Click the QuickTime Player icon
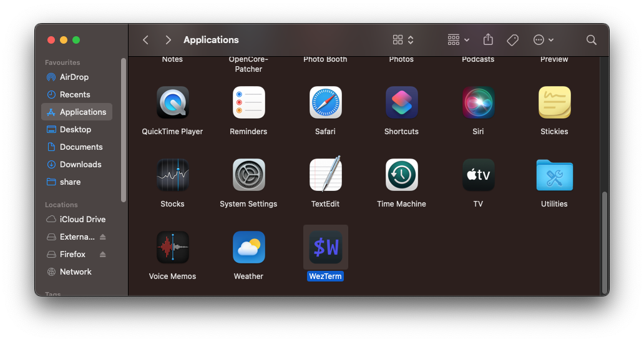 pos(172,103)
